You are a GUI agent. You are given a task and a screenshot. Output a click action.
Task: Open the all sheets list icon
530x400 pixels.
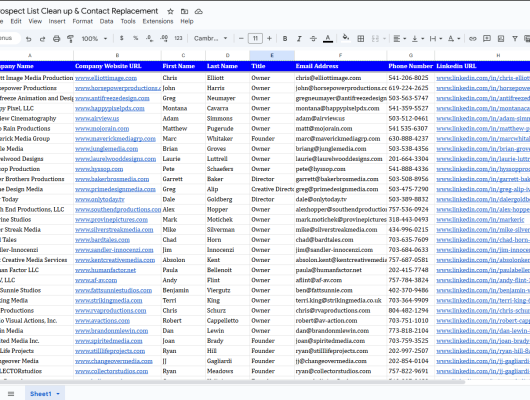(x=11, y=394)
